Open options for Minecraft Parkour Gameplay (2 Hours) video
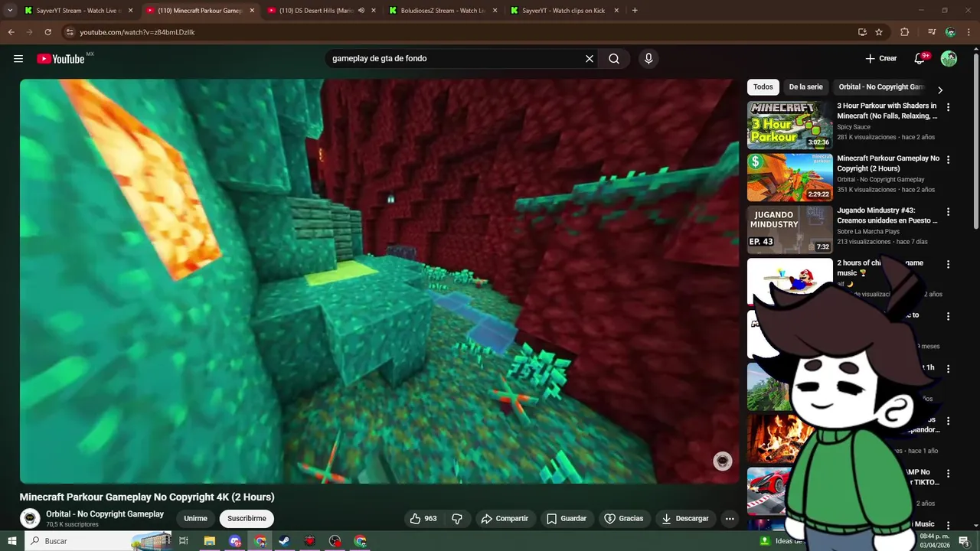The width and height of the screenshot is (980, 551). [x=948, y=160]
